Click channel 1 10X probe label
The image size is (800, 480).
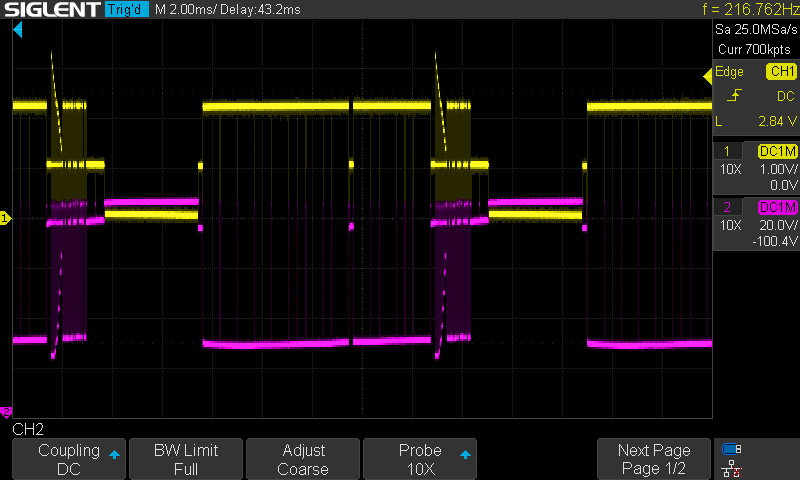pyautogui.click(x=731, y=169)
